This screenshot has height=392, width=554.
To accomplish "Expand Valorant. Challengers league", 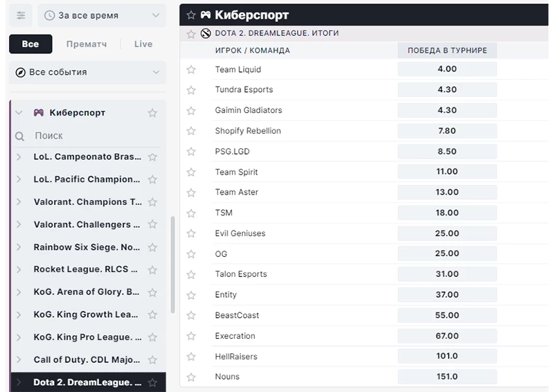I will (x=19, y=224).
